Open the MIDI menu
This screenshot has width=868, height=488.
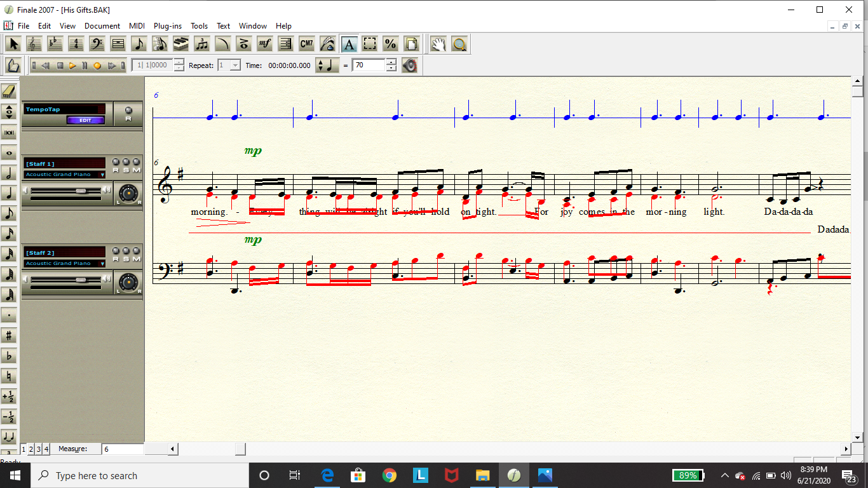click(x=137, y=26)
